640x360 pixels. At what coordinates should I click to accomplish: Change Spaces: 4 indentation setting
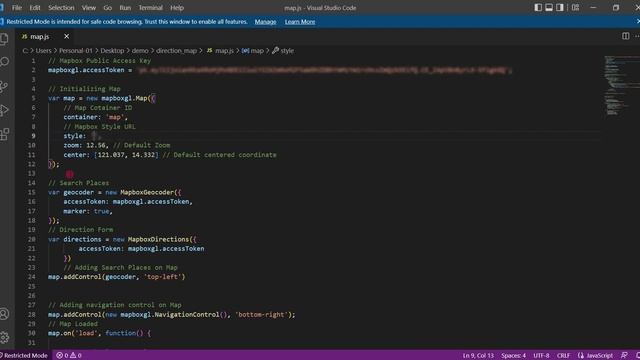[x=513, y=356]
